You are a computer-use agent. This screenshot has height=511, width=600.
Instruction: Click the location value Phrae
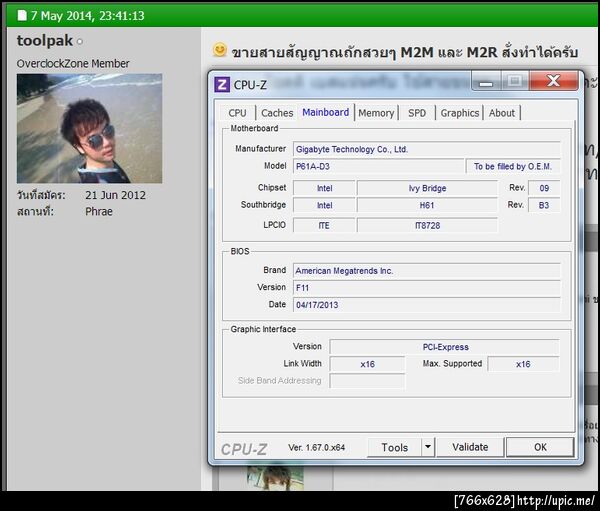99,212
